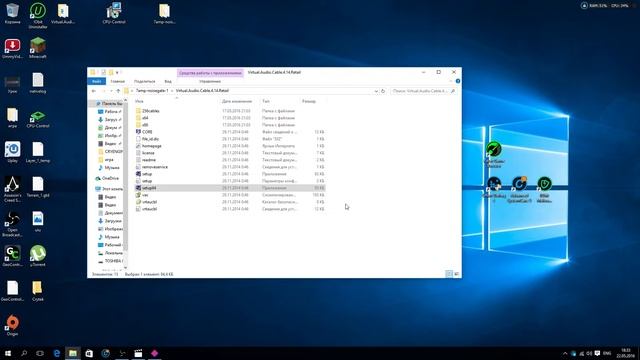640x360 pixels.
Task: Open the Поделиться ribbon tab
Action: (144, 81)
